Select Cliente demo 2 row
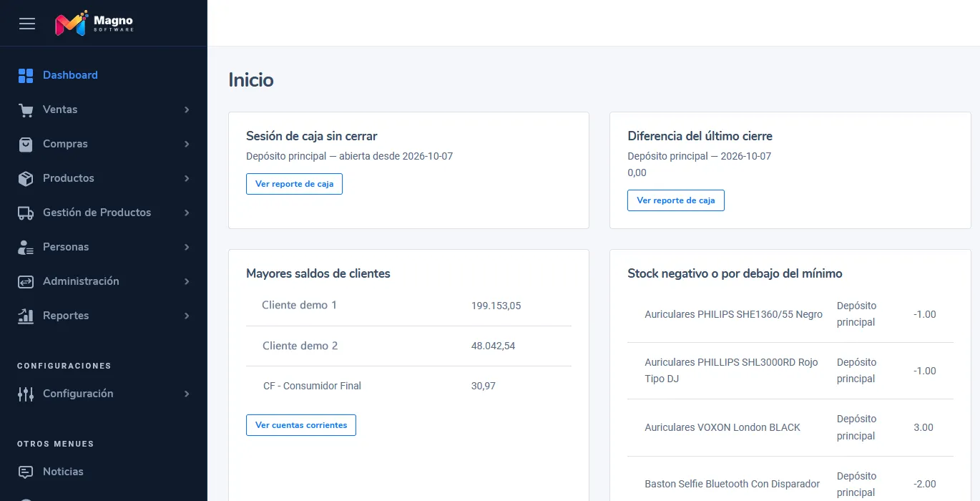The height and width of the screenshot is (501, 980). 408,346
